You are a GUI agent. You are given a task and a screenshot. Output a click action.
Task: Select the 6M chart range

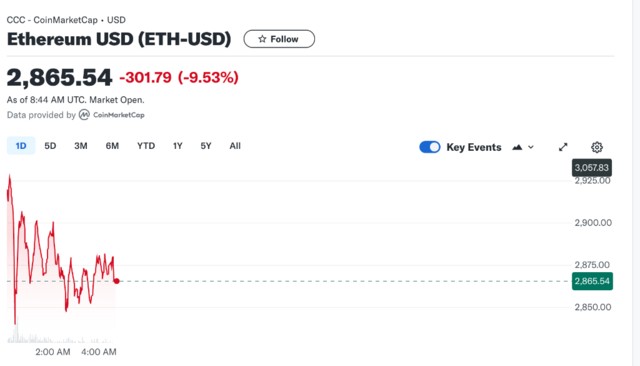click(x=112, y=146)
